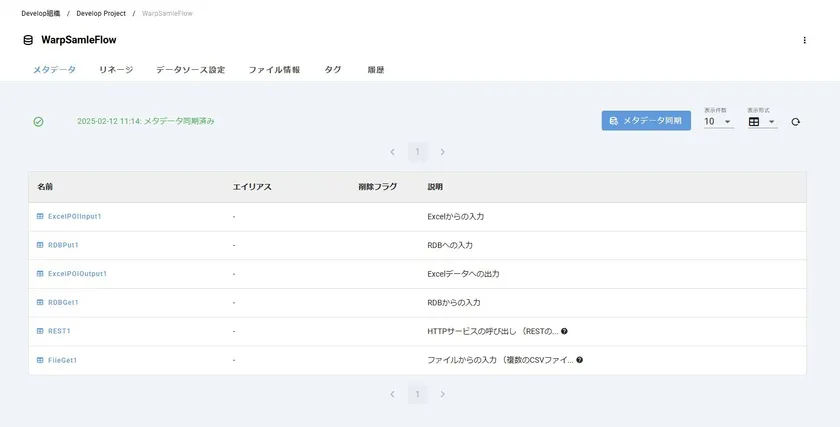Screen dimensions: 840x427
Task: Click the database icon beside WarpSamleFlow title
Action: click(27, 40)
